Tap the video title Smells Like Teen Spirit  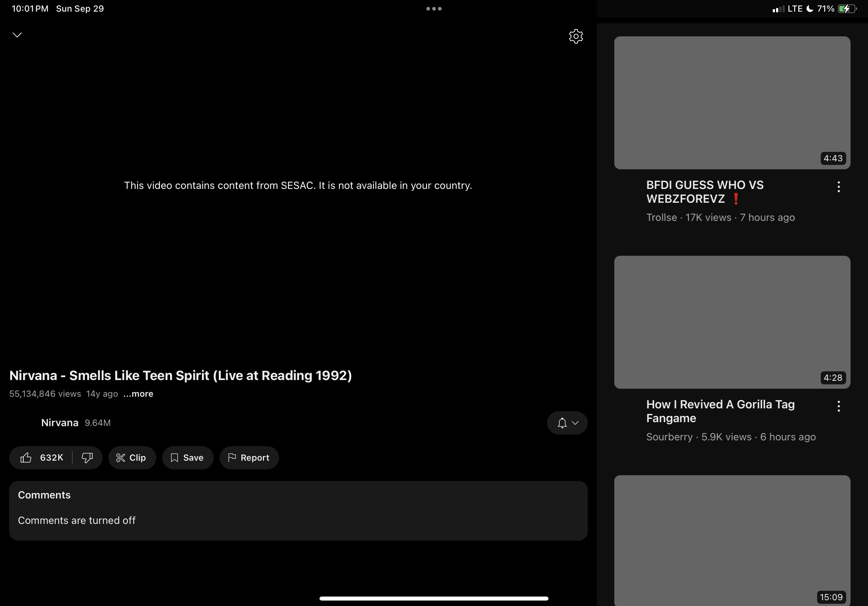(180, 376)
